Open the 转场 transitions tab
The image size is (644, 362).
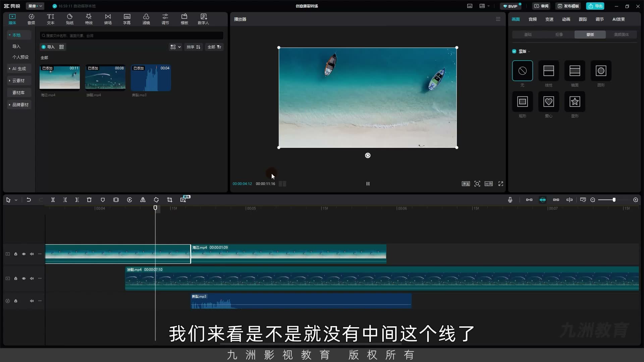pos(108,19)
